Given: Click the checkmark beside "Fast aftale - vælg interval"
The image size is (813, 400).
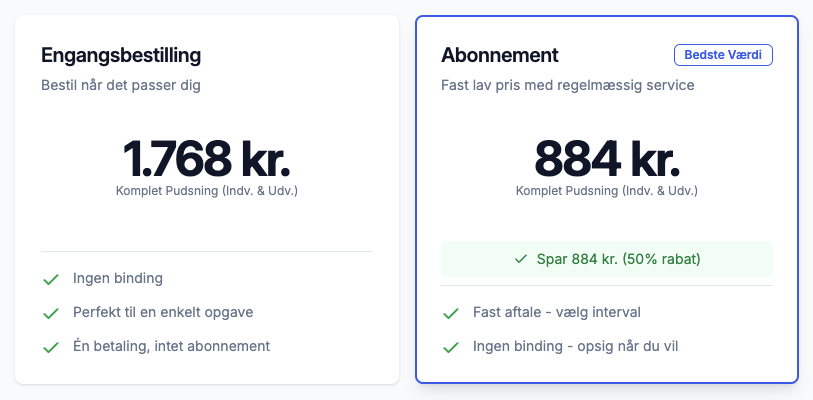Looking at the screenshot, I should pos(451,313).
